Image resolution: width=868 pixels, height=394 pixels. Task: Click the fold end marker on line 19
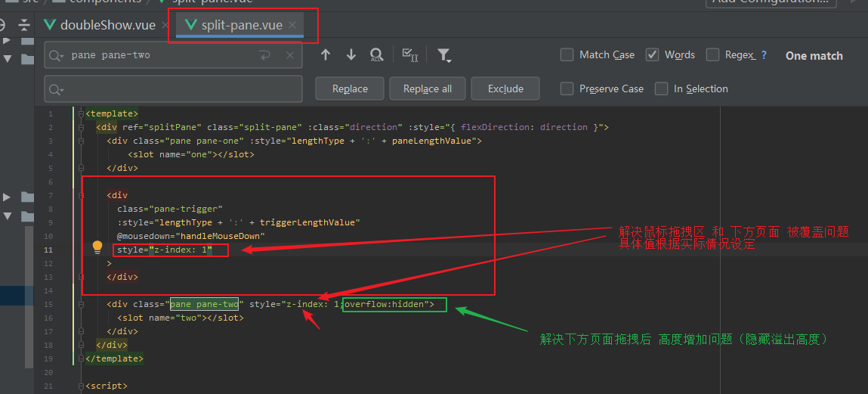(x=81, y=358)
